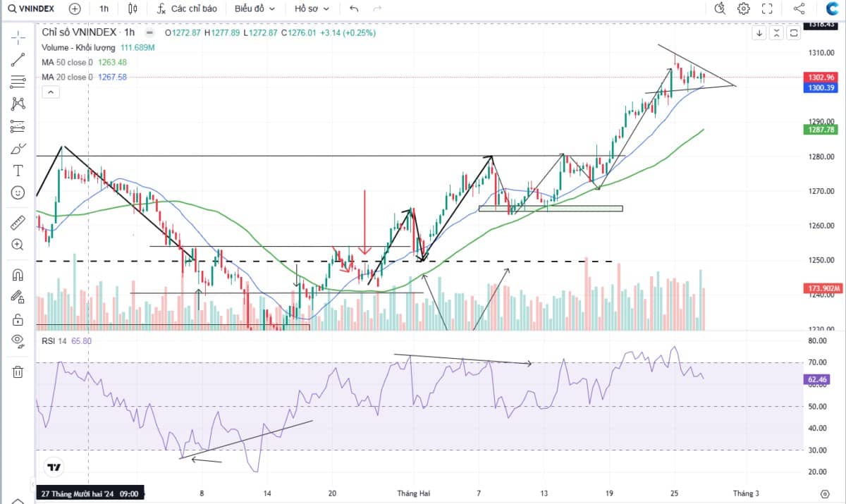Click the 1302.96 red price label
The width and height of the screenshot is (846, 504).
(x=821, y=77)
